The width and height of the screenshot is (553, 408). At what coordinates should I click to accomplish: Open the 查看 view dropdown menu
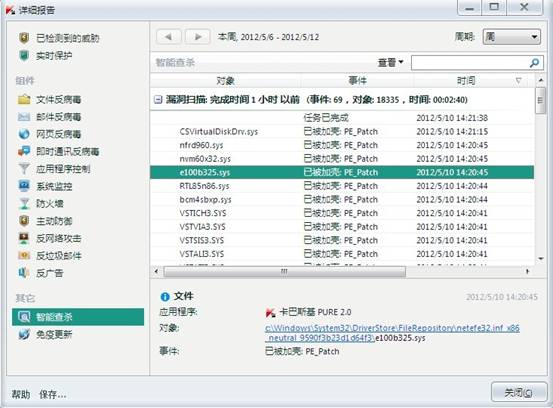(390, 63)
